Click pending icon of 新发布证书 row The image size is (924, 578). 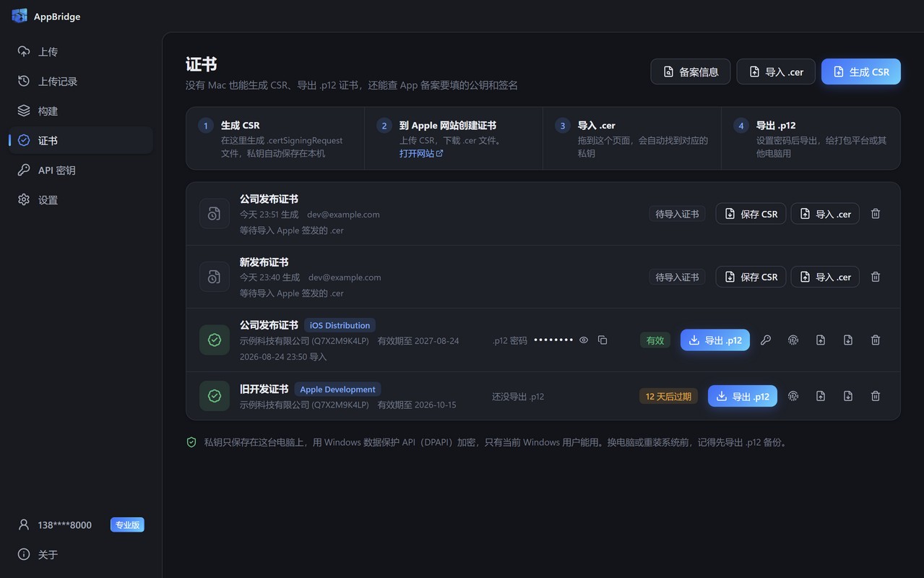[215, 277]
